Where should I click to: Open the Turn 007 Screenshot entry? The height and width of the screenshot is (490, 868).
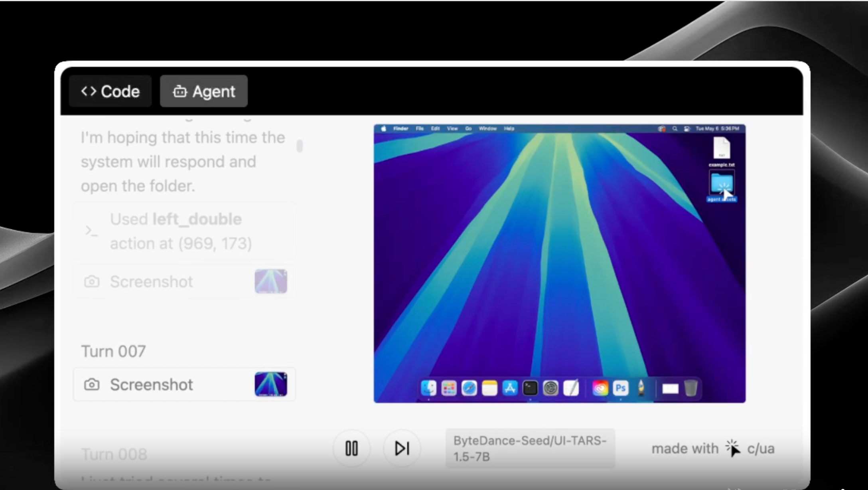click(x=184, y=385)
